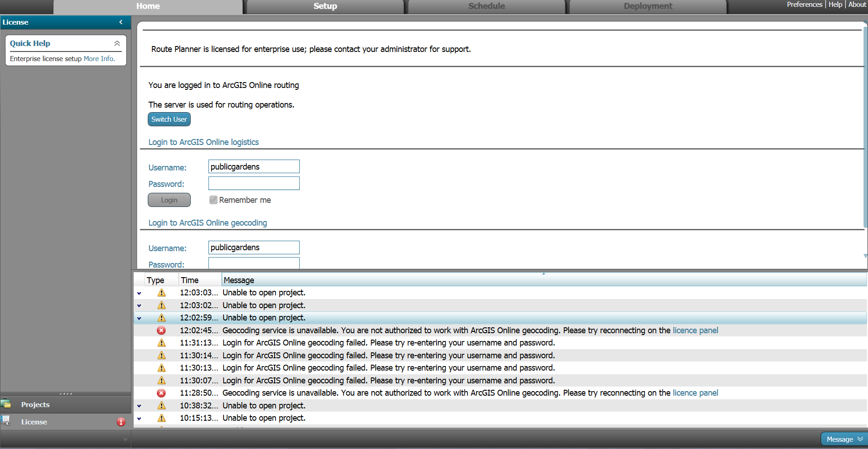Sort by the Message column header
Viewport: 868px width, 449px height.
[544, 280]
